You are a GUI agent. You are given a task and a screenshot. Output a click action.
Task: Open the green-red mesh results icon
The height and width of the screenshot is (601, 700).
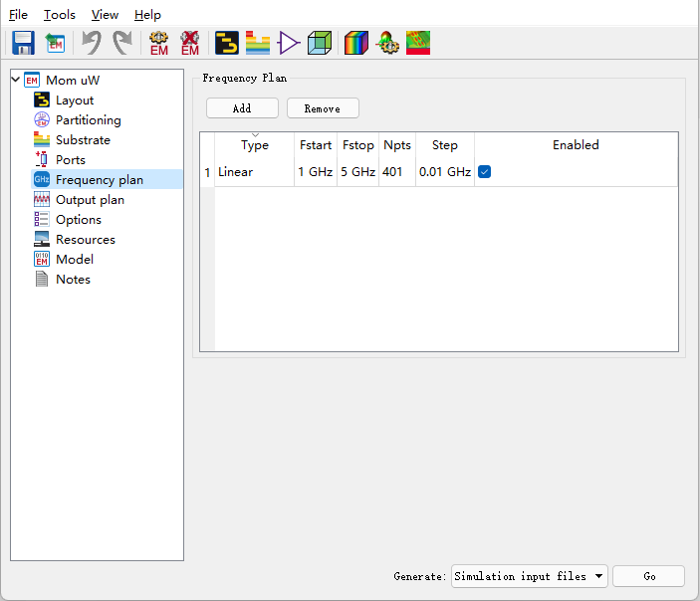coord(418,43)
